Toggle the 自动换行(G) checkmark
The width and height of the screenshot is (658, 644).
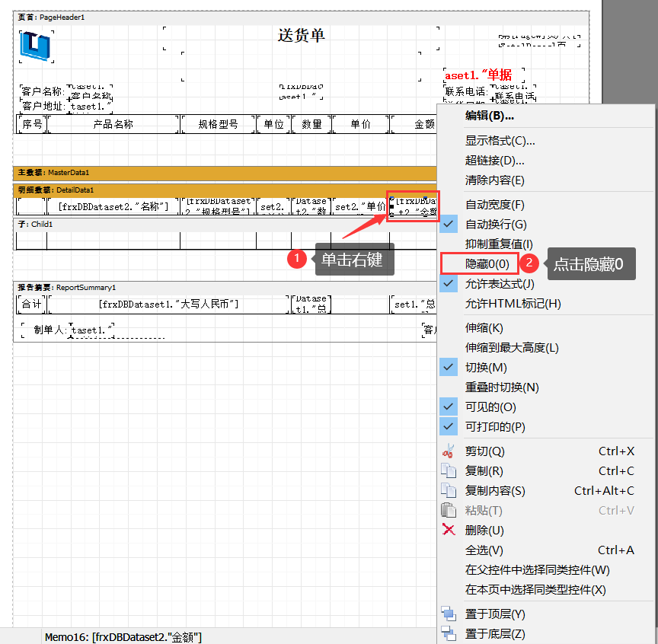click(448, 224)
